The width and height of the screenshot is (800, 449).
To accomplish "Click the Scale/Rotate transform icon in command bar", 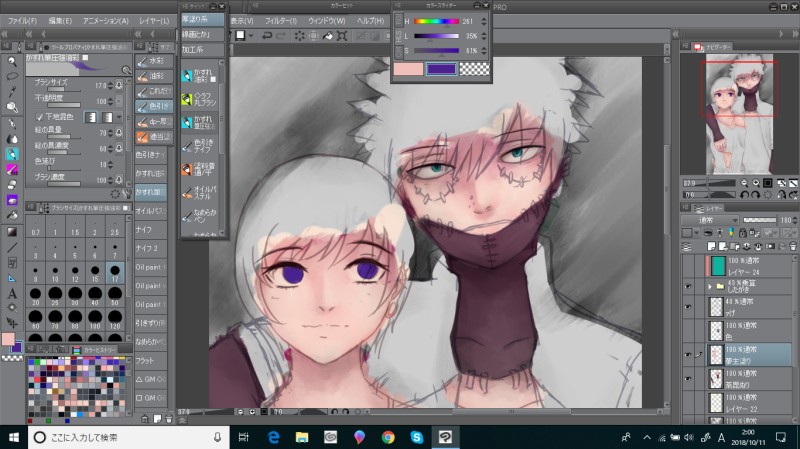I will (x=342, y=36).
